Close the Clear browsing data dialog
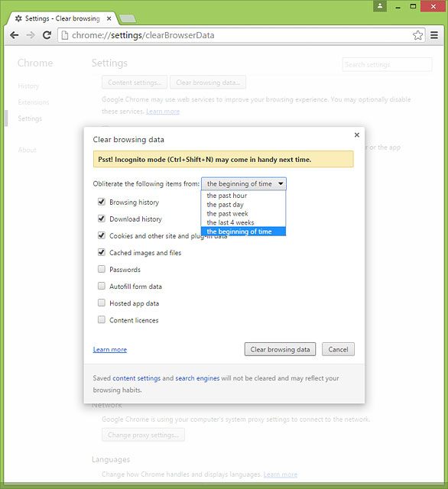Screen dimensions: 448x489 pyautogui.click(x=357, y=134)
